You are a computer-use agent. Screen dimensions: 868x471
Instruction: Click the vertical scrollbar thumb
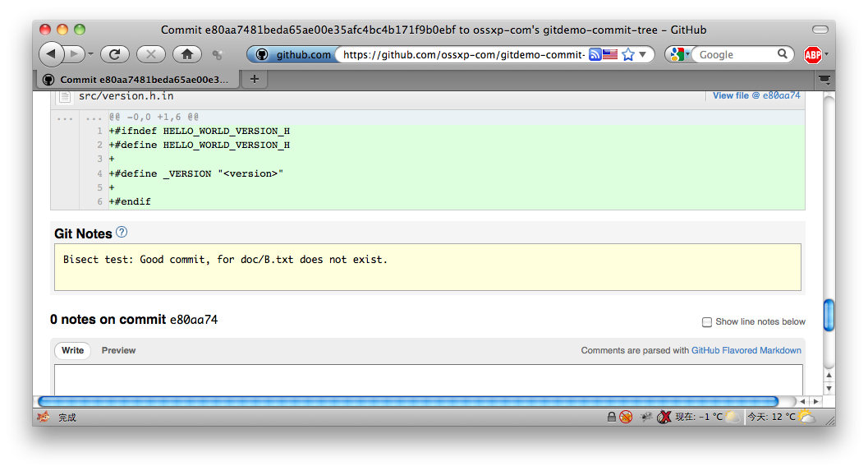829,315
